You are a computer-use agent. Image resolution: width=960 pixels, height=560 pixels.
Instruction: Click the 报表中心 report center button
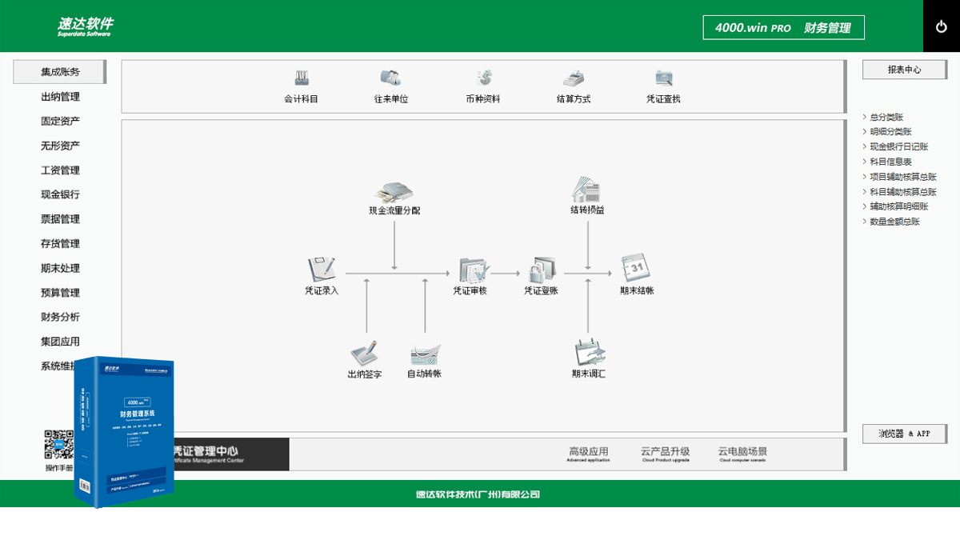(903, 69)
